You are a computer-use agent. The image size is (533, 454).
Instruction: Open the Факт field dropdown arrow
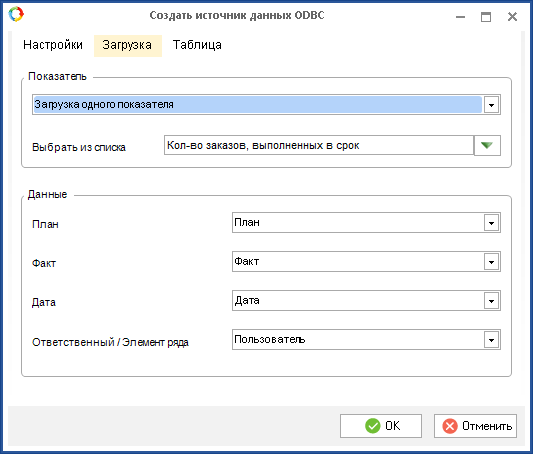tap(491, 262)
